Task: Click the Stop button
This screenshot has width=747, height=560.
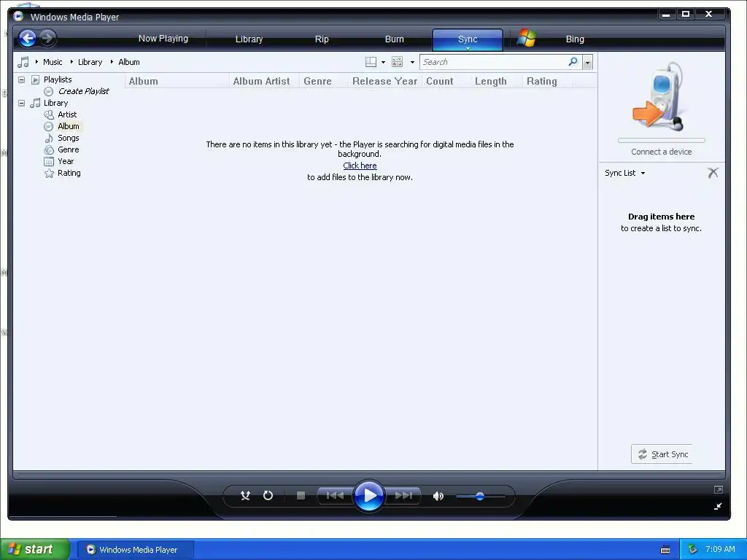Action: coord(301,496)
